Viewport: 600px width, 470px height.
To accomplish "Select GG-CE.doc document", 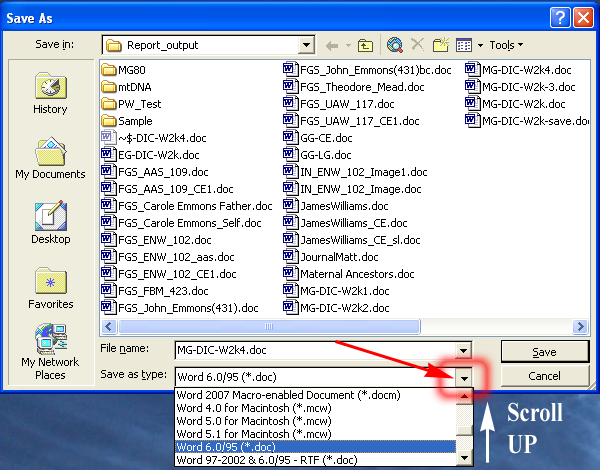I will coord(318,138).
